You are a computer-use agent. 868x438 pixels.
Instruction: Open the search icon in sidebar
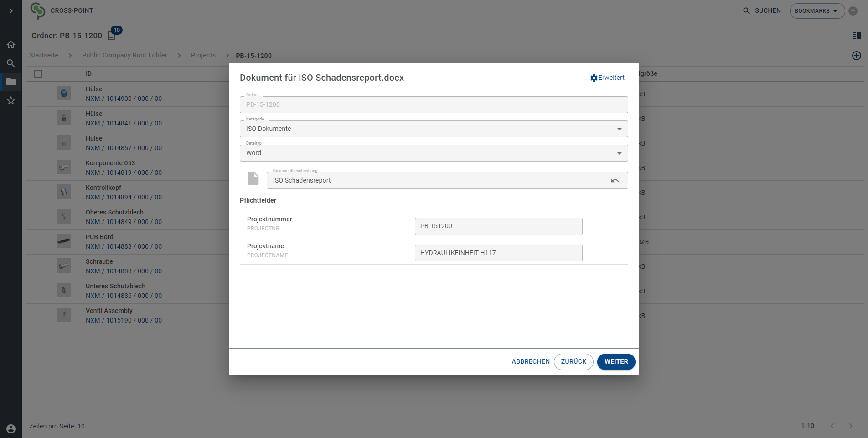tap(11, 63)
